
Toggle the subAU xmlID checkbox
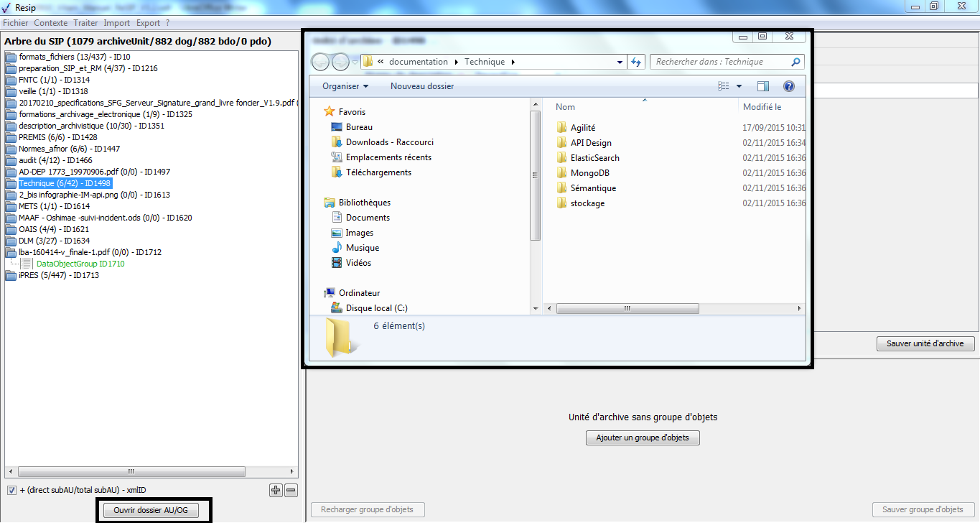(x=11, y=490)
